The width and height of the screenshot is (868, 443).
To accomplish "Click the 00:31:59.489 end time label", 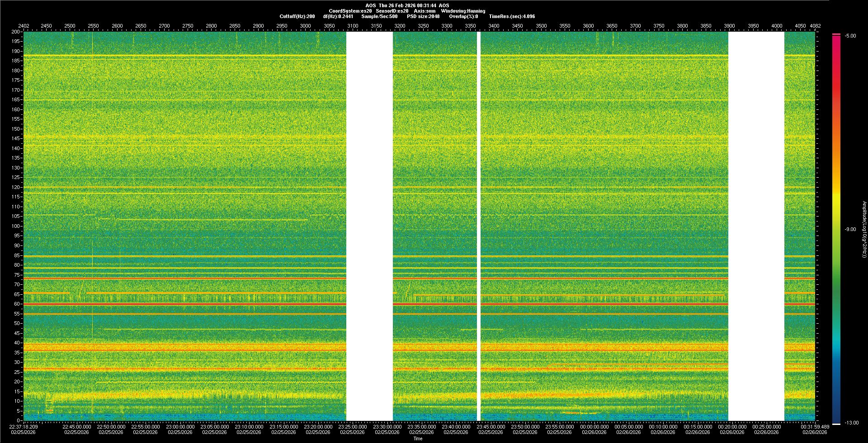I will coord(815,427).
